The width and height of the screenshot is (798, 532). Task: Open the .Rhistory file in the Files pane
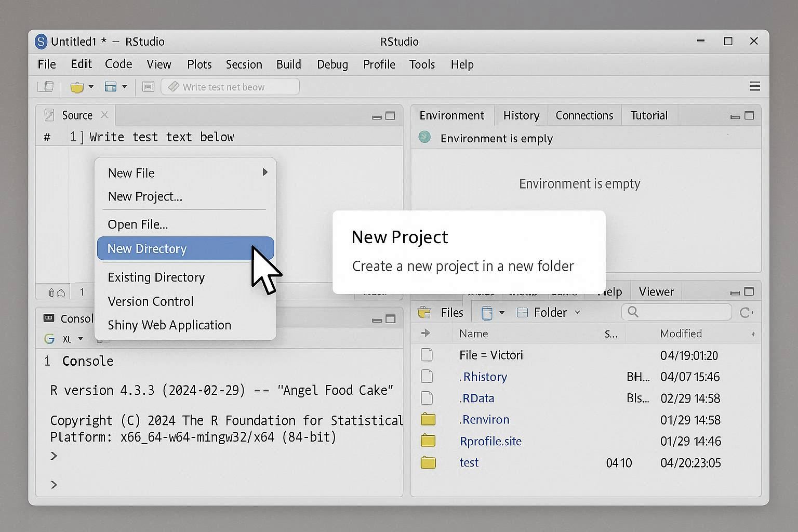(483, 377)
